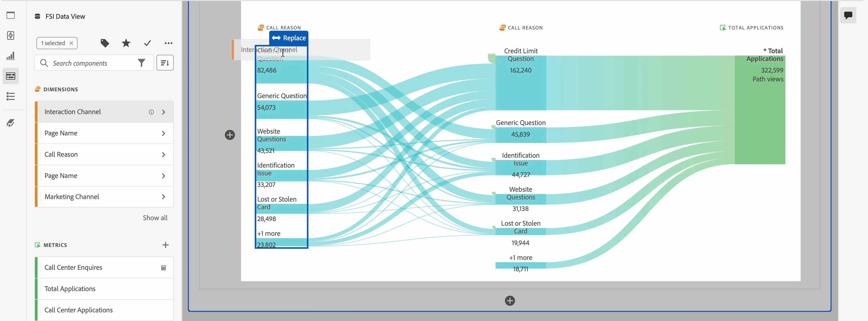868x321 pixels.
Task: Click left Call Reason column header
Action: pyautogui.click(x=279, y=28)
